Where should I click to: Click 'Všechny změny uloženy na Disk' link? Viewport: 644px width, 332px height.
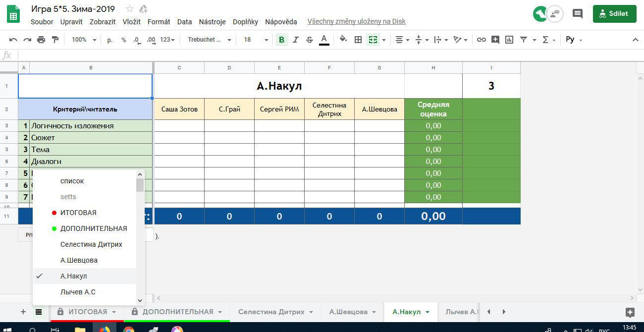(x=356, y=22)
